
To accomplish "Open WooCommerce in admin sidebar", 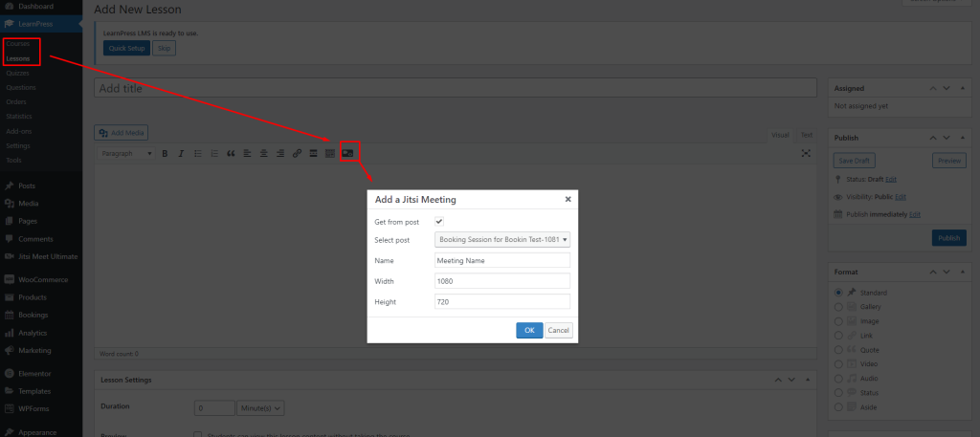I will pos(41,279).
